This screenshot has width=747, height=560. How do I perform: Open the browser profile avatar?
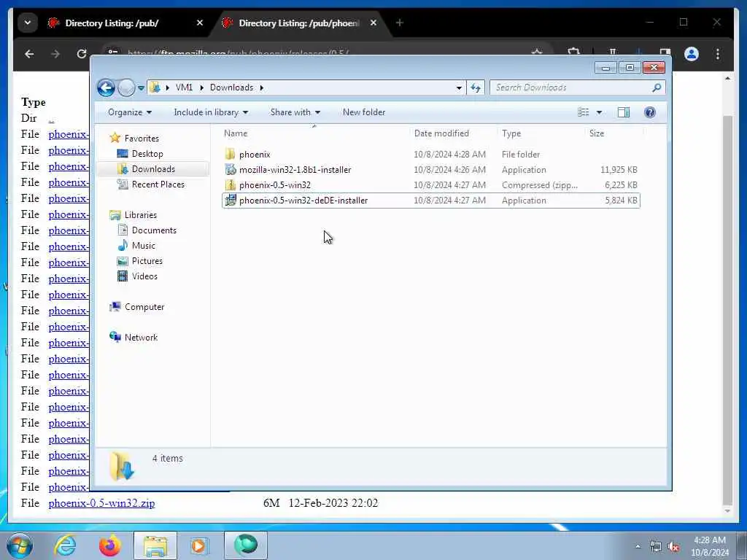tap(692, 54)
